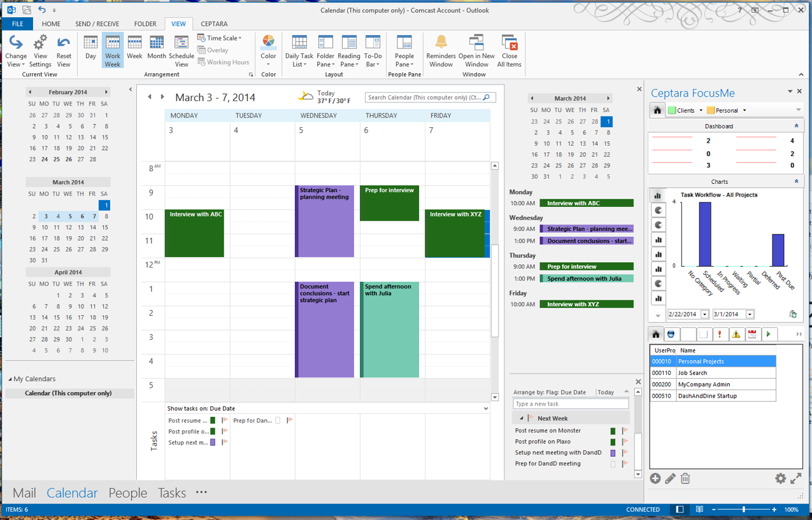Click the pencil edit icon in FocusMe

pyautogui.click(x=671, y=479)
